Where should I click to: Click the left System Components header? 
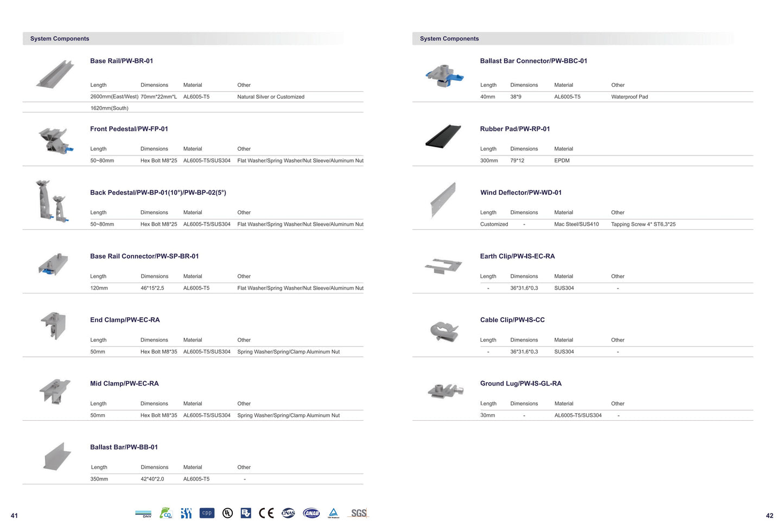pos(60,39)
